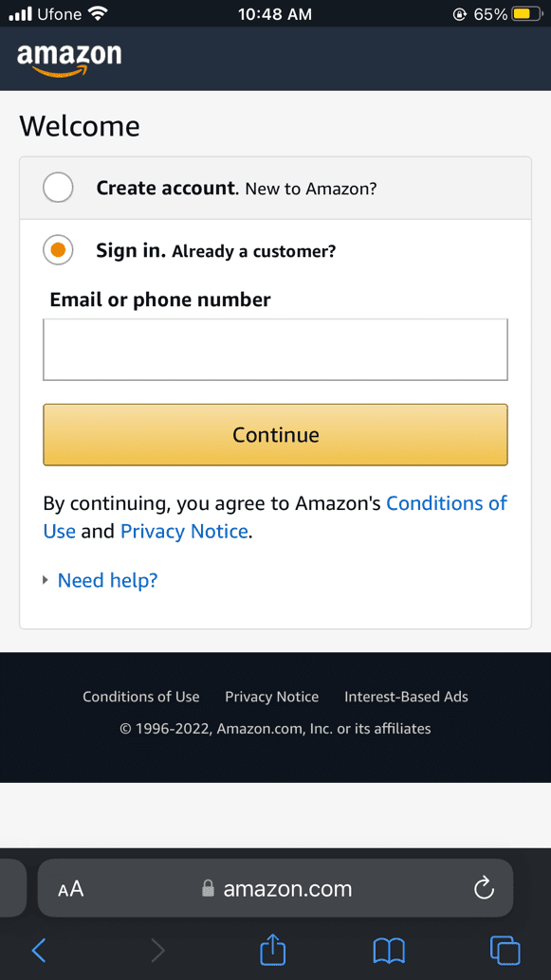Open the tab switcher

(504, 950)
